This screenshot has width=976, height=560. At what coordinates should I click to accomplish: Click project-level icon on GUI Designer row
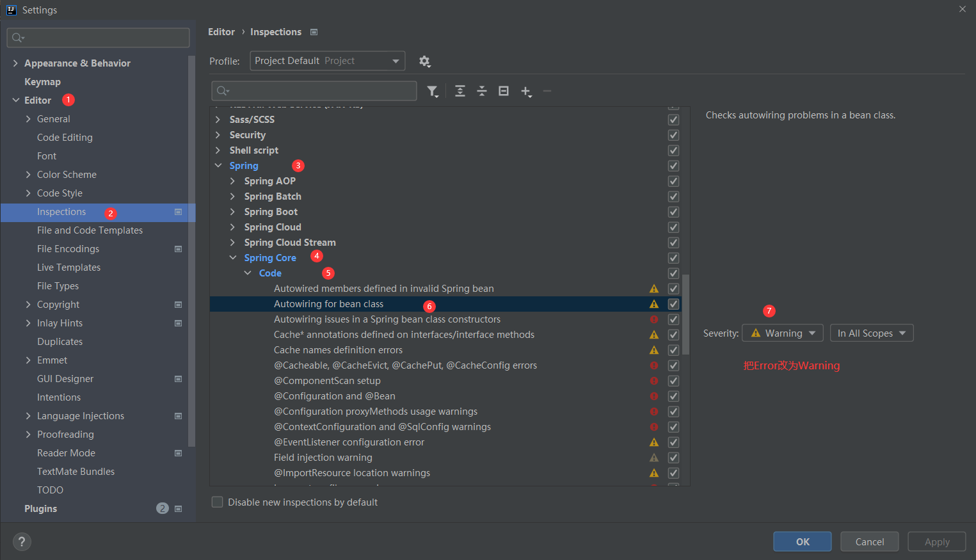tap(179, 379)
